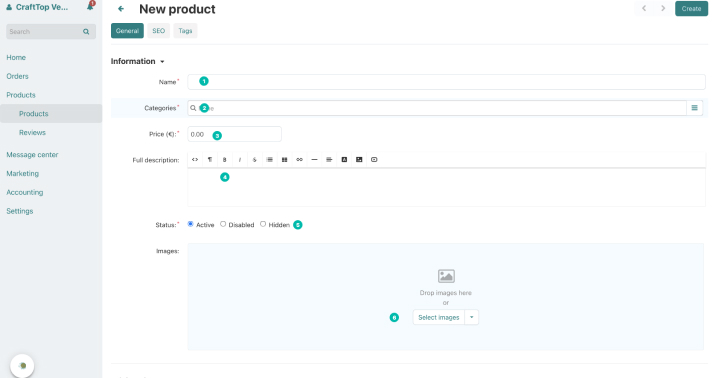Click the Select images button

tap(439, 318)
